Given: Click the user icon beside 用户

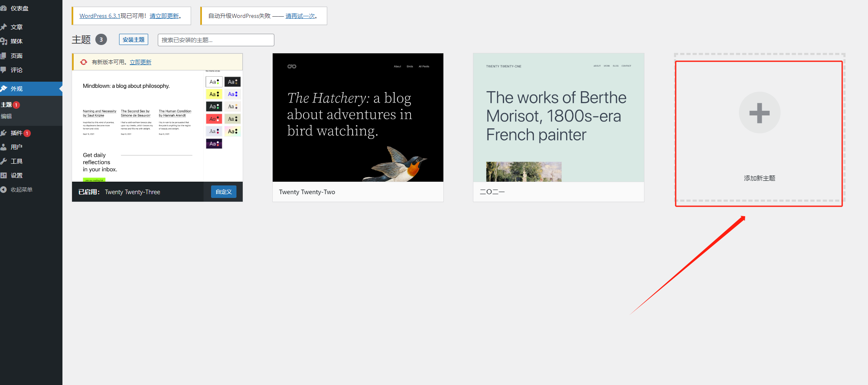Looking at the screenshot, I should [3, 147].
